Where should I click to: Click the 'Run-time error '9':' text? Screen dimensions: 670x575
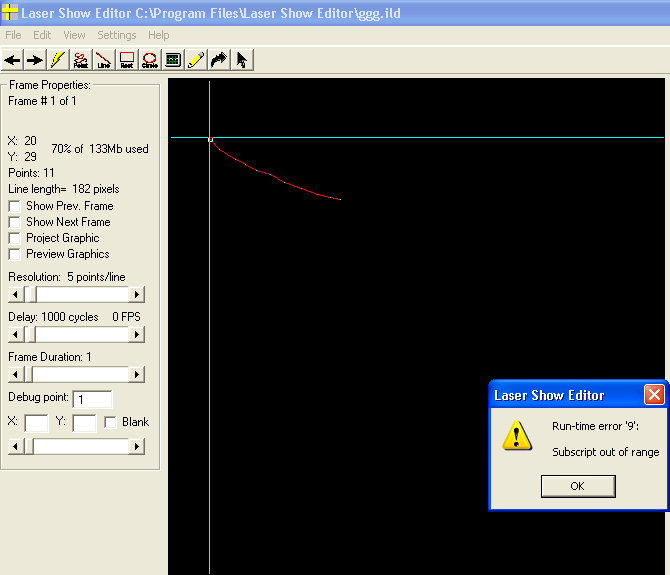595,426
